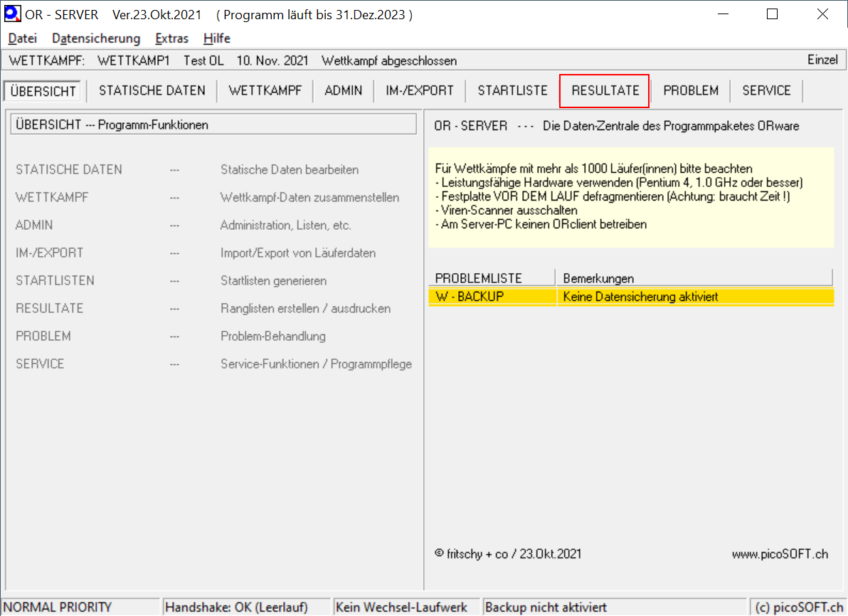This screenshot has width=848, height=616.
Task: Switch to the ÜBERSICHT tab
Action: (x=44, y=91)
